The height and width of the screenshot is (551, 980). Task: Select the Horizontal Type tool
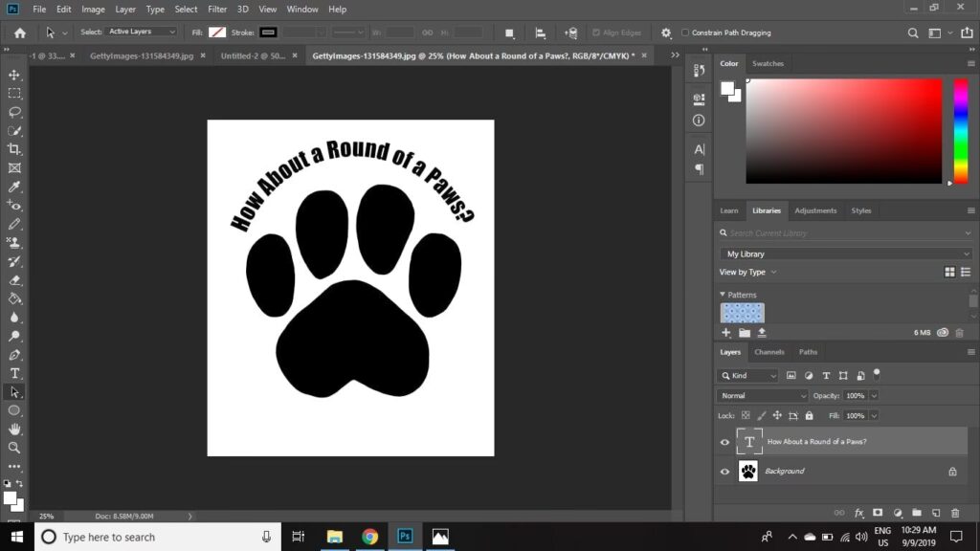point(14,373)
